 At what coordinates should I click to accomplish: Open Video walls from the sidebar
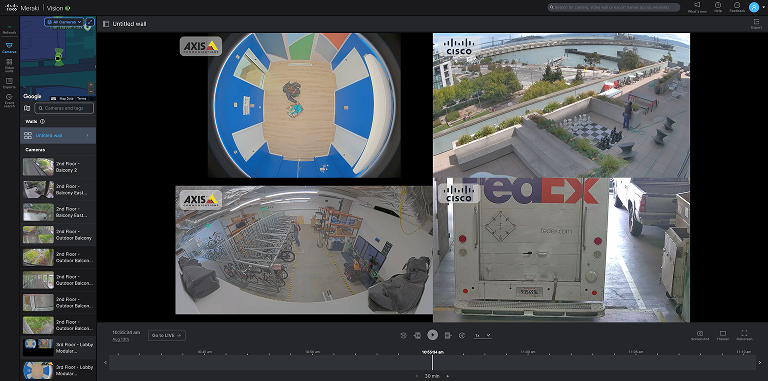(x=9, y=65)
